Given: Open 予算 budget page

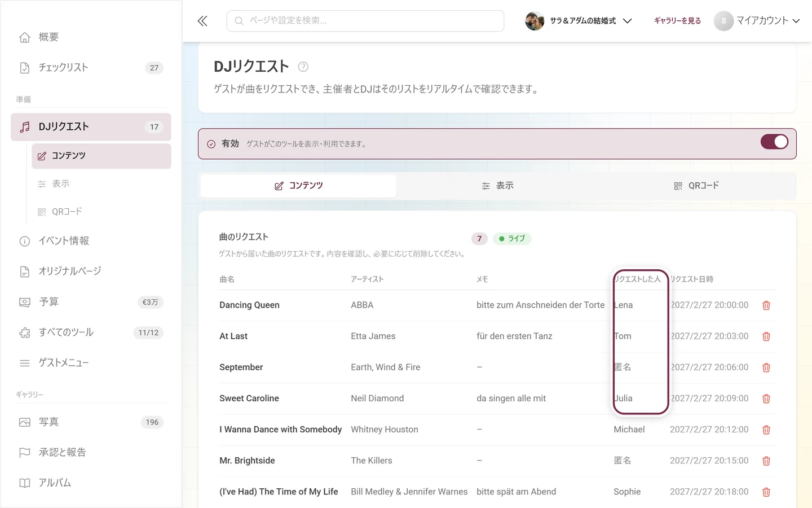Looking at the screenshot, I should (x=91, y=302).
